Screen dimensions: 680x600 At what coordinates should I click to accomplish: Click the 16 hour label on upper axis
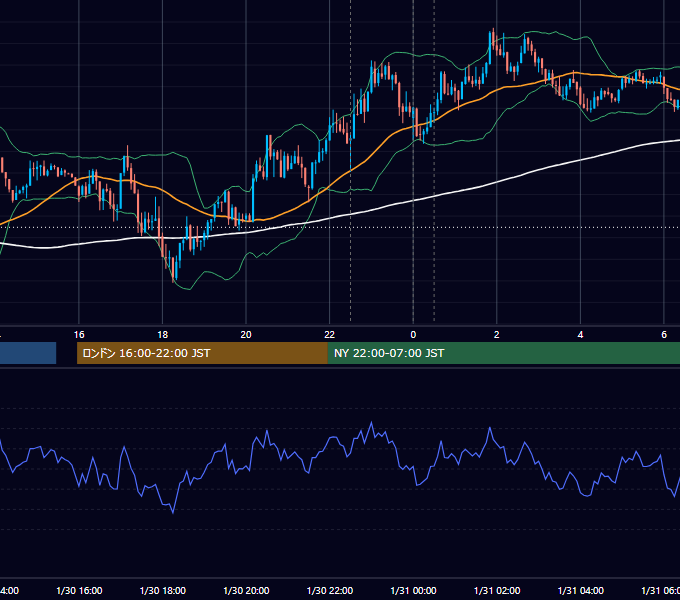(x=79, y=335)
